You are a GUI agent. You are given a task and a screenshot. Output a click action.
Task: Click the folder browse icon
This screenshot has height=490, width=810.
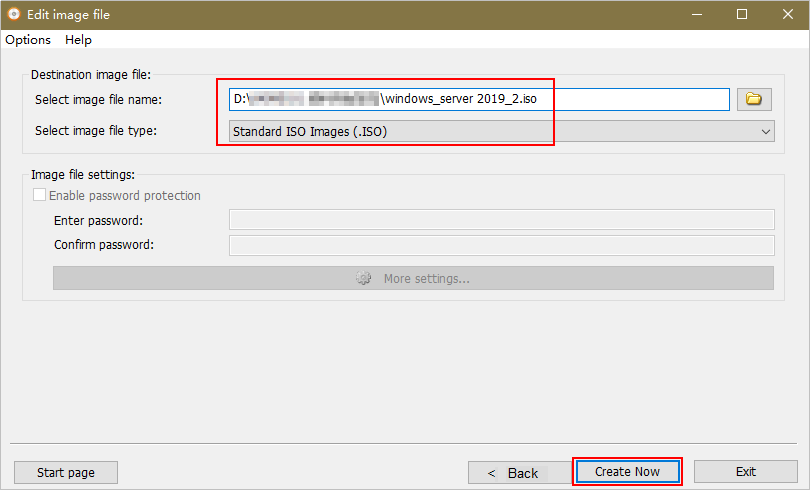tap(755, 99)
